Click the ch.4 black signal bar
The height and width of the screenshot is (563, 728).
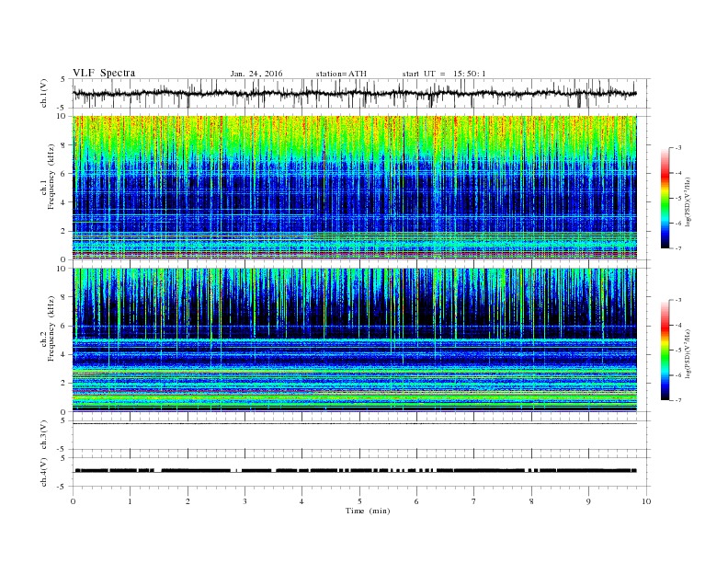(x=356, y=471)
